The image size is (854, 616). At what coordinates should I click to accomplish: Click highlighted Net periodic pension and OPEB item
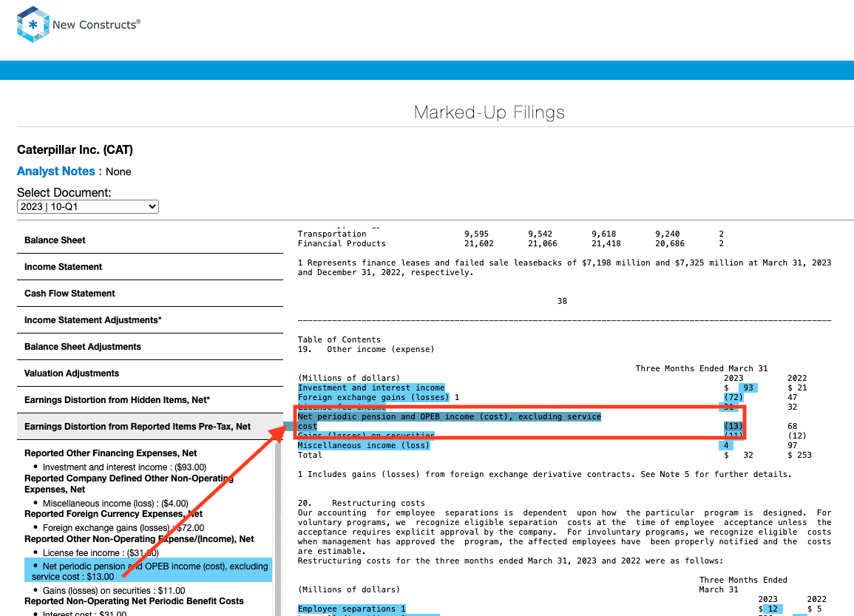[148, 572]
